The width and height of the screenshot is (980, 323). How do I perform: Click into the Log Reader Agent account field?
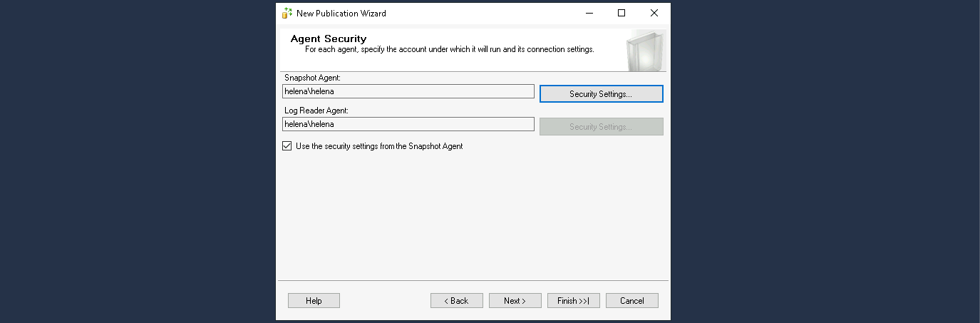(x=408, y=124)
